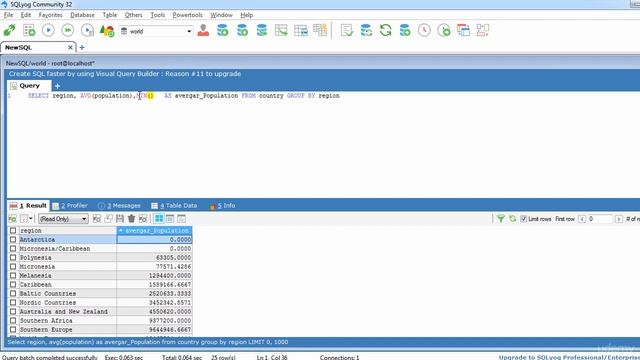The image size is (640, 360).
Task: Click the green filter funnel icon
Action: [x=500, y=219]
